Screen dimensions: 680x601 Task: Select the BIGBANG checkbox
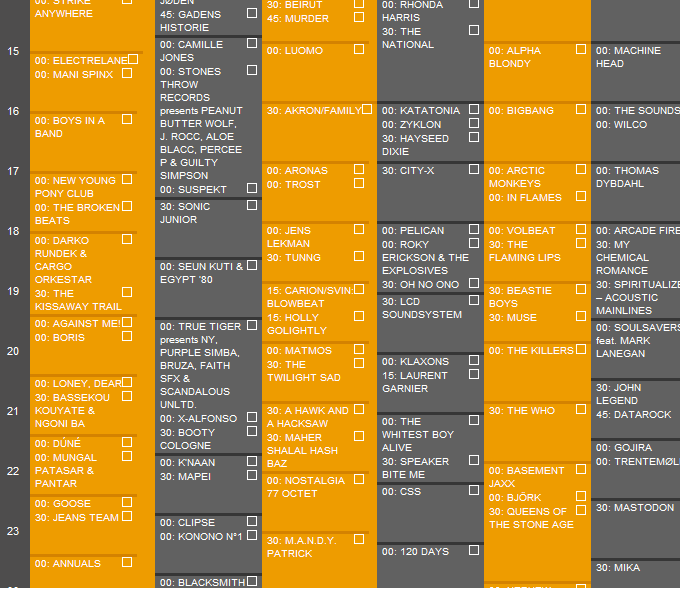coord(581,109)
